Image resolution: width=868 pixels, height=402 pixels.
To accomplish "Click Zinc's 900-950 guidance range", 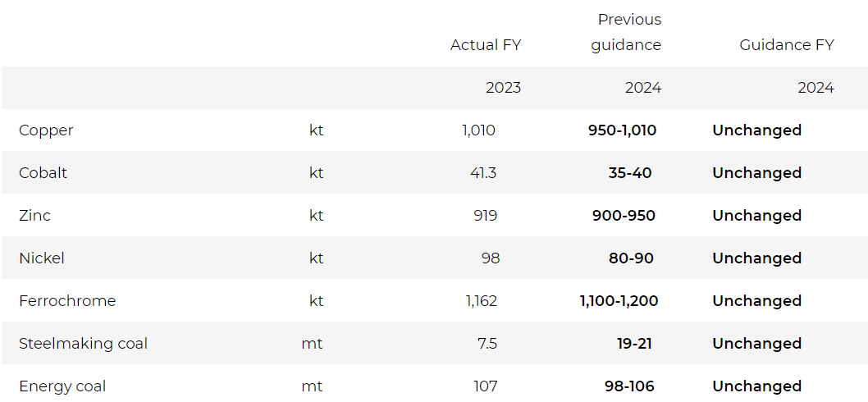I will [x=624, y=216].
